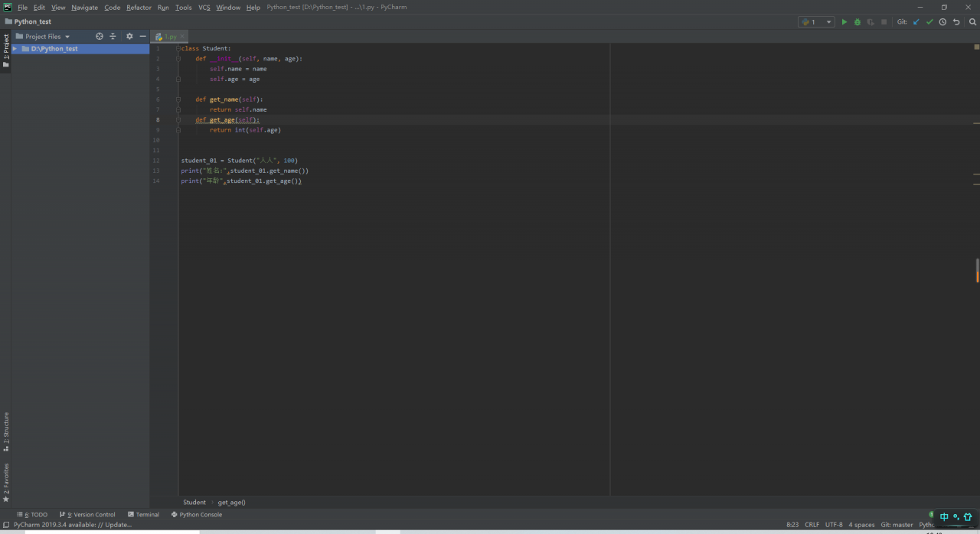Click line number 12 in the gutter
Viewport: 980px width, 534px height.
pyautogui.click(x=156, y=161)
